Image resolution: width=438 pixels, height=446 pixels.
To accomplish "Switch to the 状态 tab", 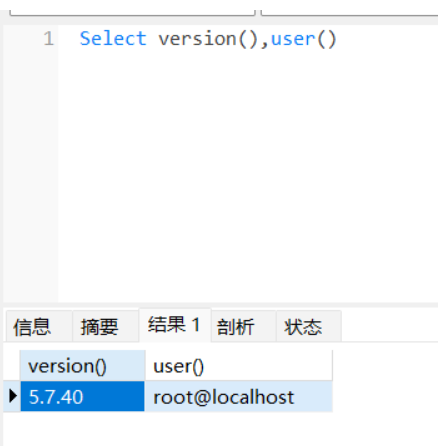I will (x=309, y=326).
